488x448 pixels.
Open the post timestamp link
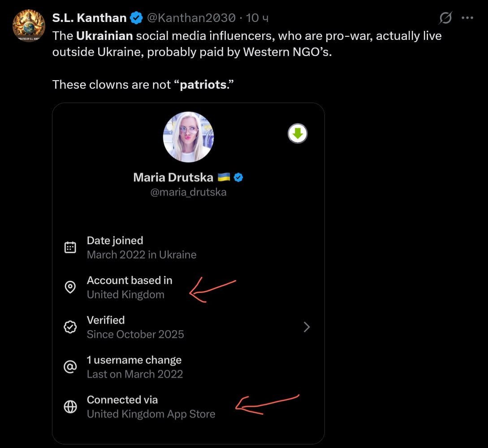point(258,18)
